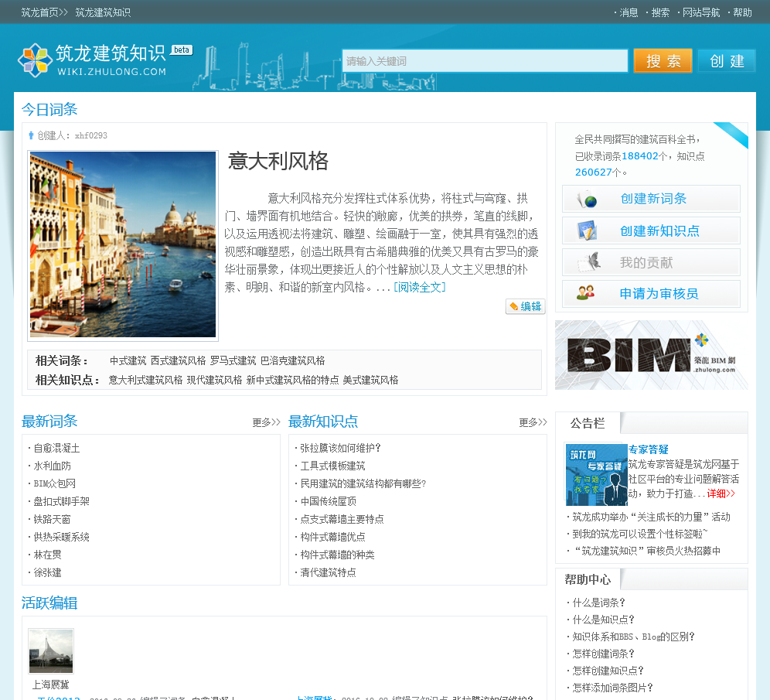Open 民用建筑的建筑结构都有哪些? item
The width and height of the screenshot is (770, 700).
363,484
